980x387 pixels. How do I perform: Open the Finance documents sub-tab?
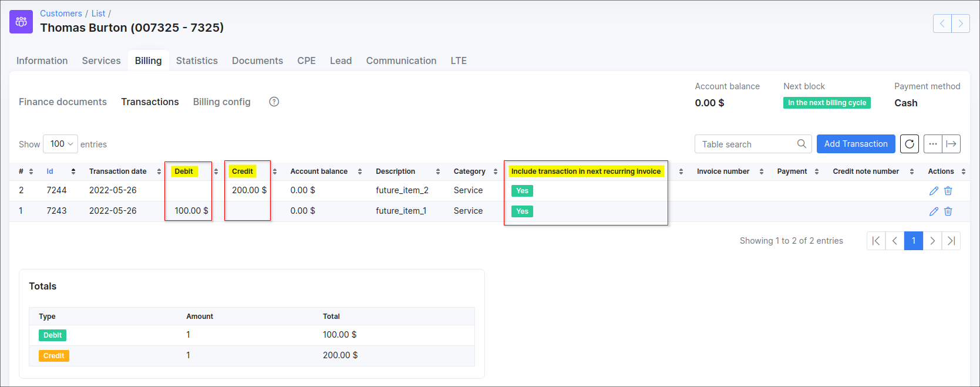point(63,102)
